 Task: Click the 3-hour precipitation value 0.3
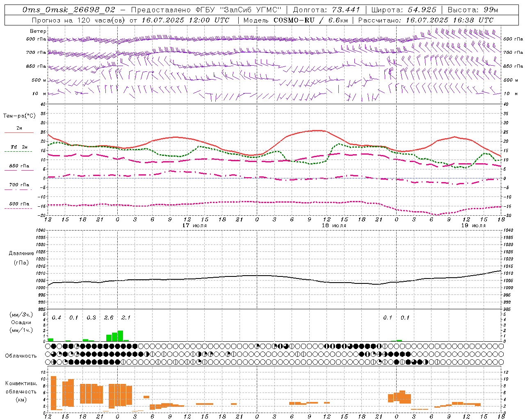tap(91, 318)
